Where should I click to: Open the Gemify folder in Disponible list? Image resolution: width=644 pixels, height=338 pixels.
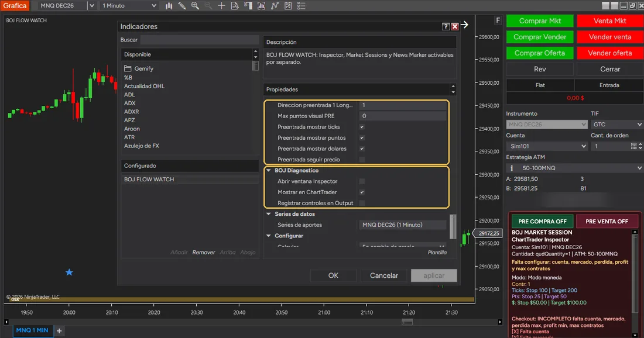[139, 68]
